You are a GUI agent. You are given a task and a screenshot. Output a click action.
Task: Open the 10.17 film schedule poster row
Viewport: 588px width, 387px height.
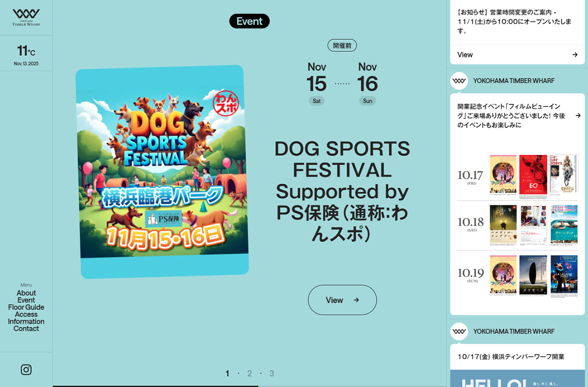click(517, 175)
